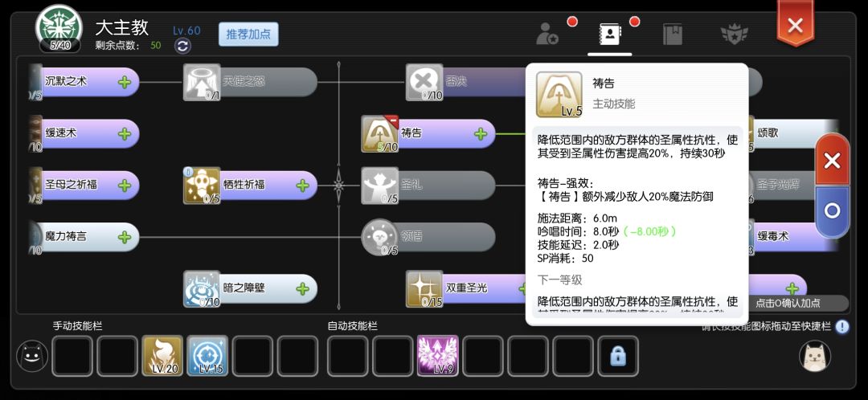Image resolution: width=868 pixels, height=400 pixels.
Task: Open the character info tab icon
Action: [x=547, y=35]
